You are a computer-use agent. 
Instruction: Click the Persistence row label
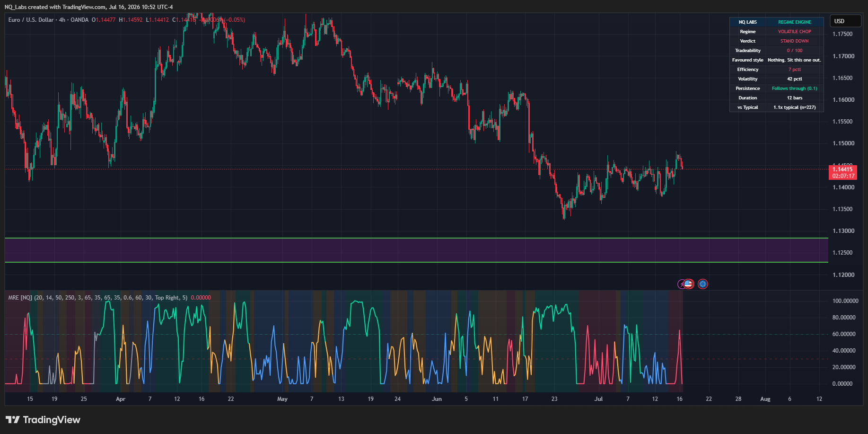[748, 89]
